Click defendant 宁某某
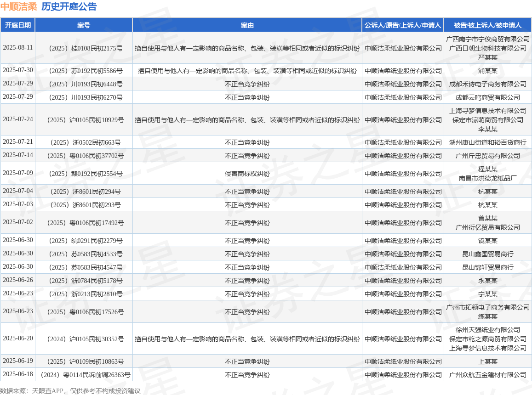532x395 pixels. (487, 294)
